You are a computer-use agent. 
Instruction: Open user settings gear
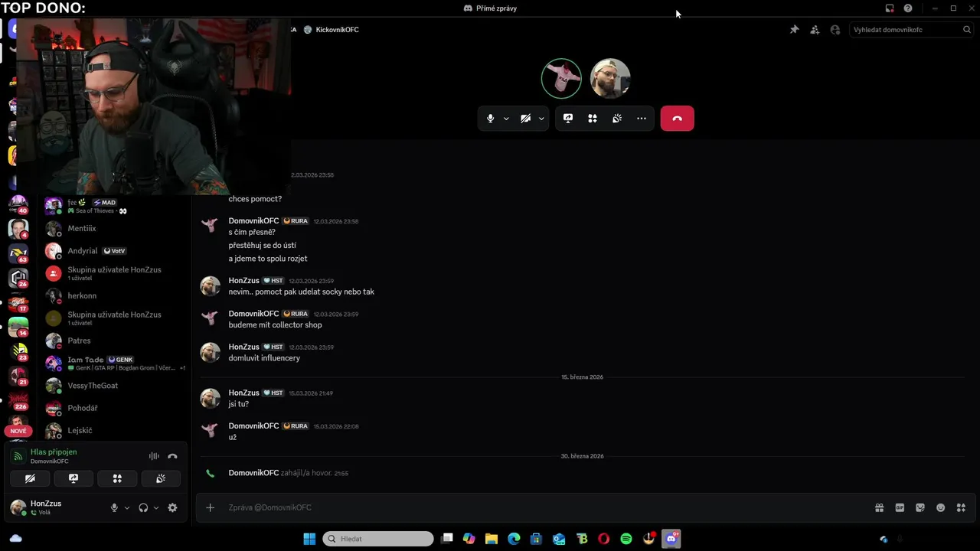172,507
